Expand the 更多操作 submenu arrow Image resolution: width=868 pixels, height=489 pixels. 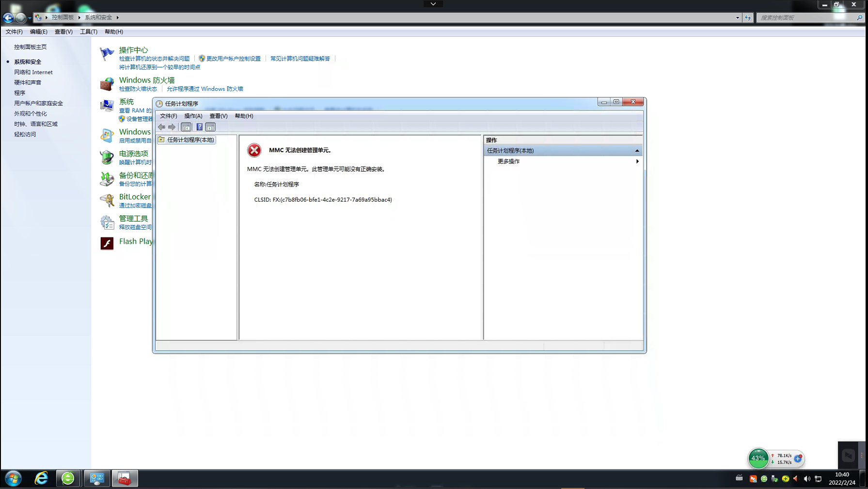pos(637,161)
